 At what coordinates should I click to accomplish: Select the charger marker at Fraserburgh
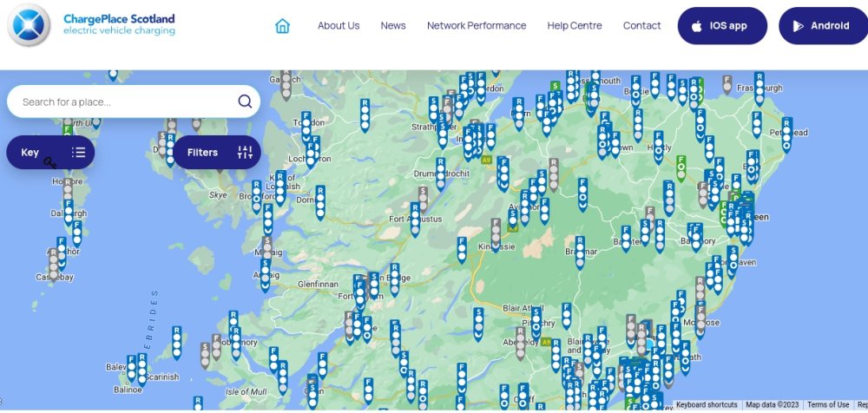[x=759, y=88]
